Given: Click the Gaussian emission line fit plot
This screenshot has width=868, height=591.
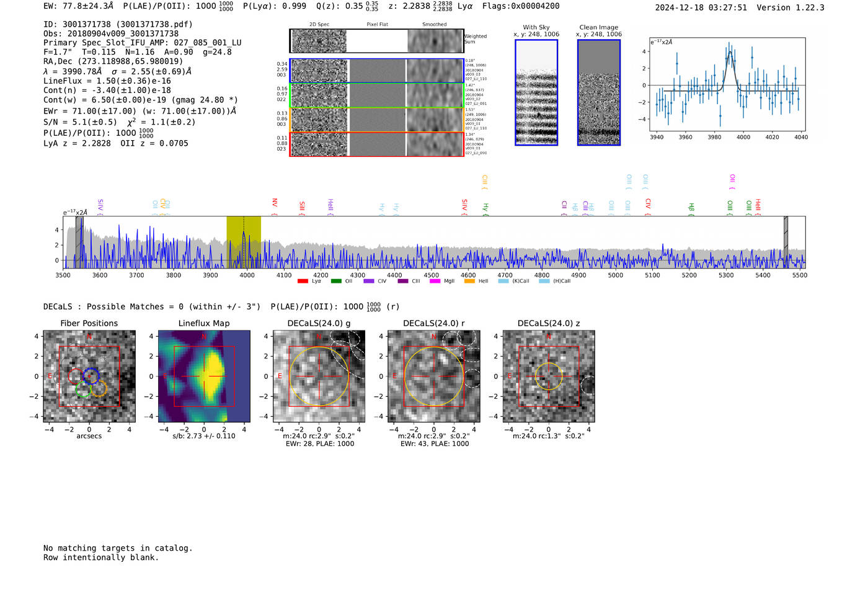Looking at the screenshot, I should pyautogui.click(x=727, y=85).
